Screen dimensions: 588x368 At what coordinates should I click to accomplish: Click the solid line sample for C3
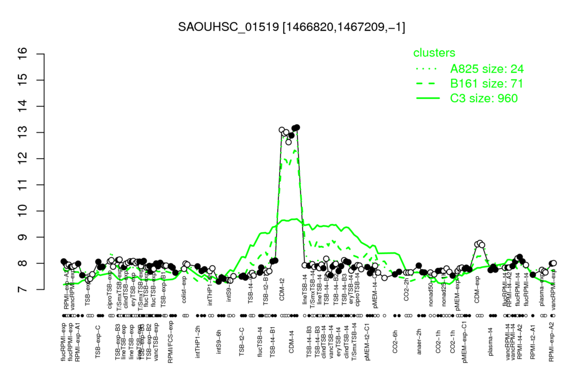(x=428, y=98)
